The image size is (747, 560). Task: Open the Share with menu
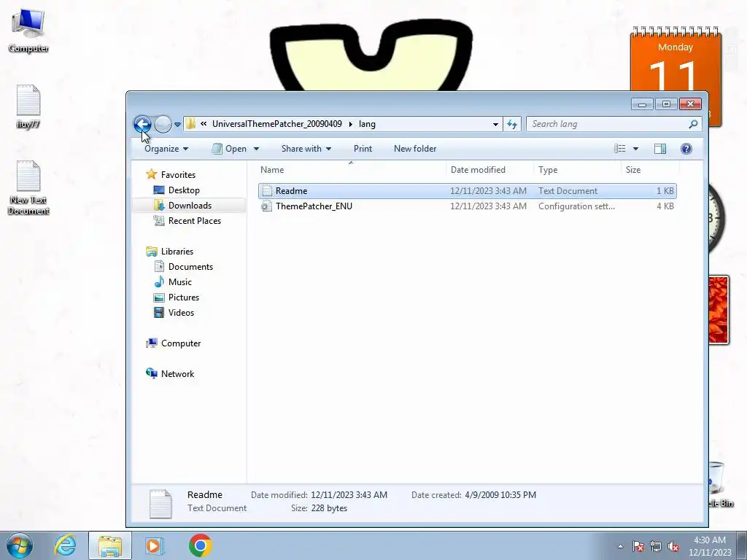point(306,149)
